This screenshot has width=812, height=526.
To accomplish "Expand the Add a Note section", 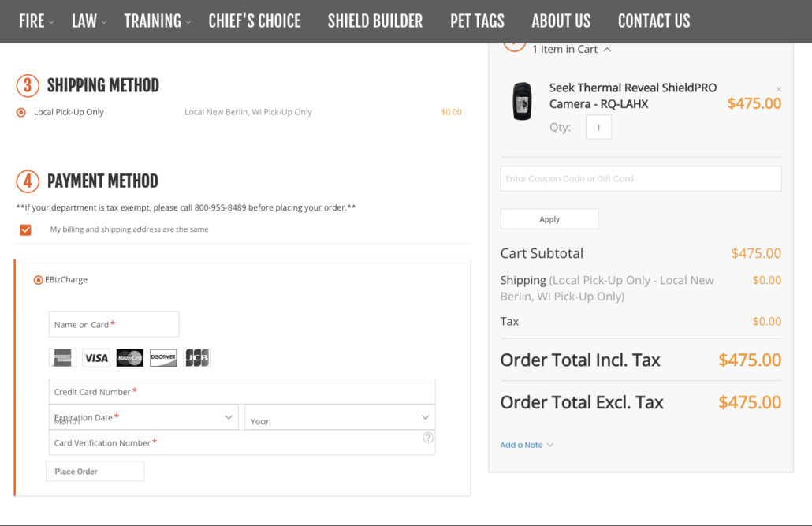I will pos(526,445).
